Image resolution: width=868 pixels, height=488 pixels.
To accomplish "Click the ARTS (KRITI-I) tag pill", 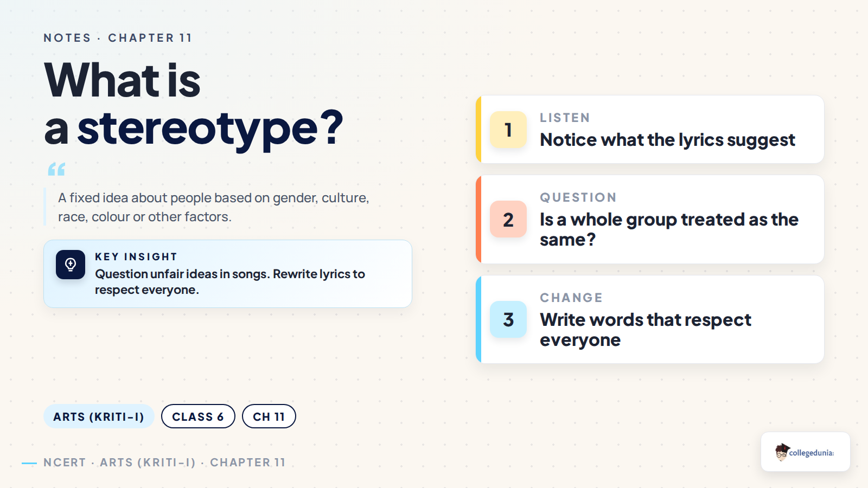I will pos(99,416).
